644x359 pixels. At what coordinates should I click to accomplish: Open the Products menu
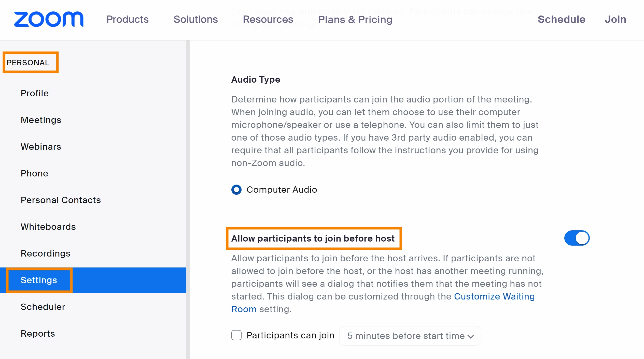127,19
